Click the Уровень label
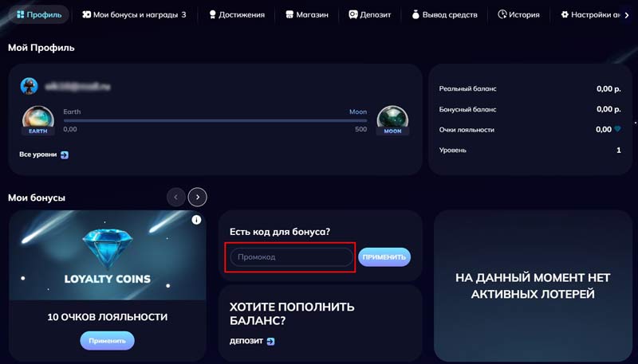Image resolution: width=638 pixels, height=364 pixels. click(x=452, y=151)
